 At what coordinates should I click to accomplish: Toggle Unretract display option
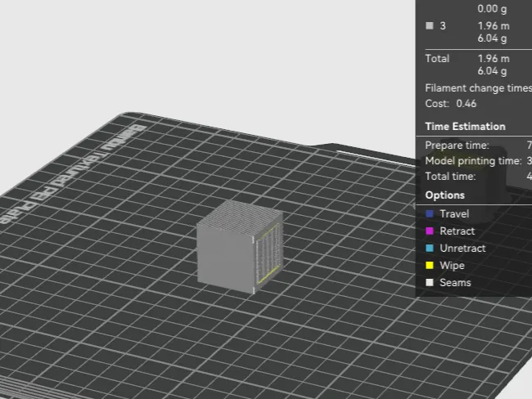(462, 248)
